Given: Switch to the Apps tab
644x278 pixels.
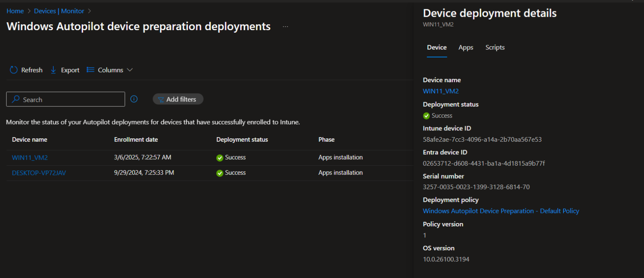Looking at the screenshot, I should coord(466,47).
